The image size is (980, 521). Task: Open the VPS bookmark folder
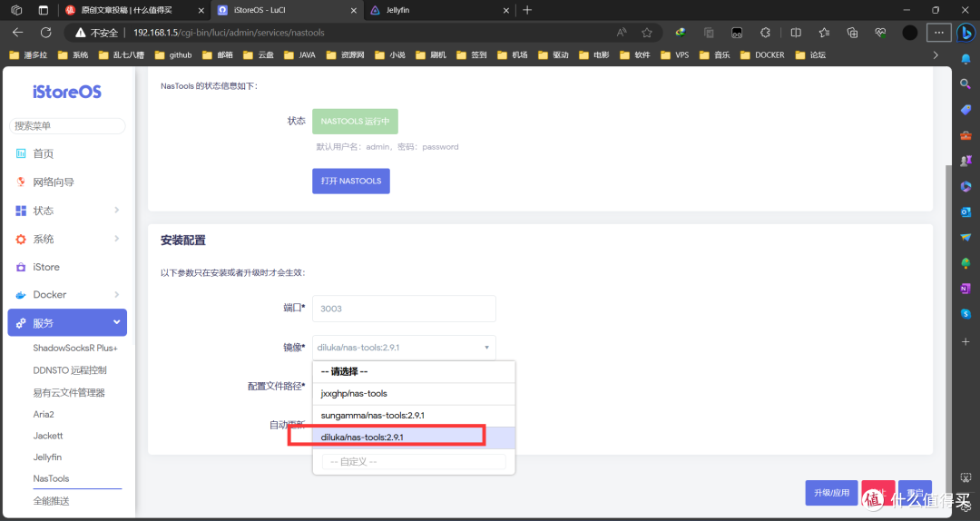(x=674, y=55)
